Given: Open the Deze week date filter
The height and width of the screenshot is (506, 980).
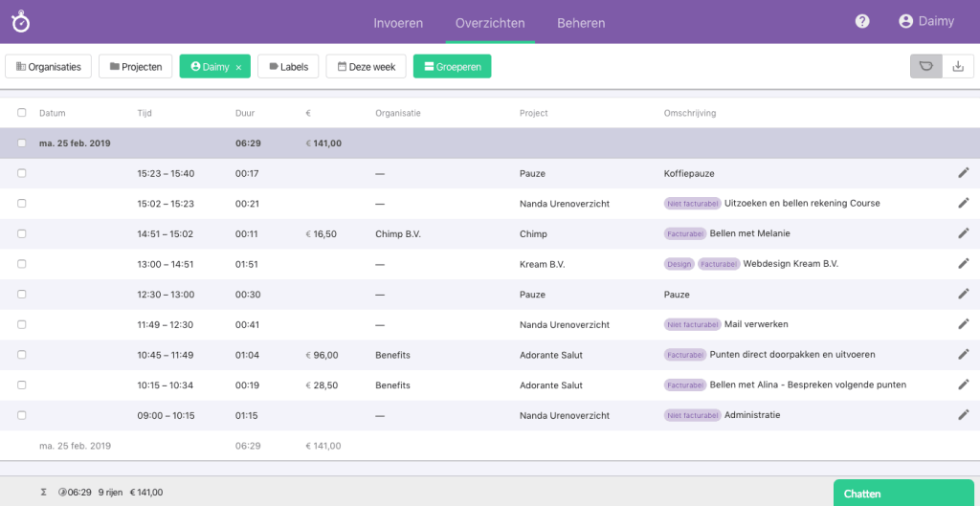Looking at the screenshot, I should (x=366, y=66).
